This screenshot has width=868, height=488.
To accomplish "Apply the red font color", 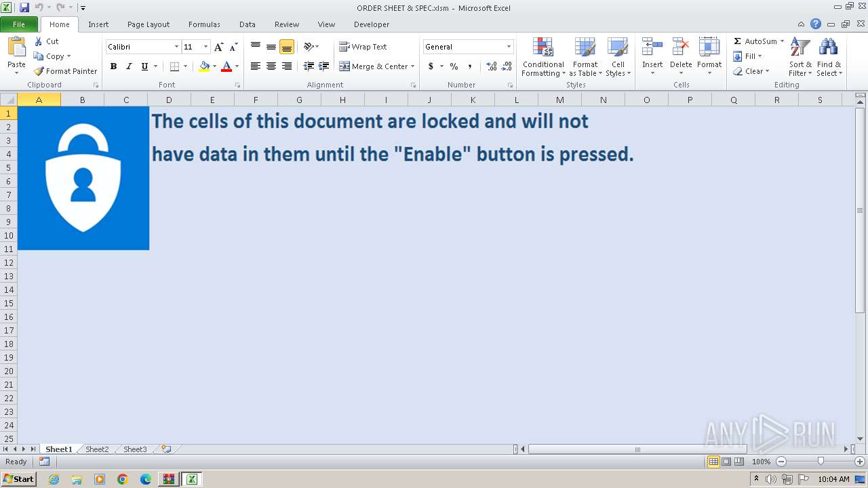I will (226, 66).
